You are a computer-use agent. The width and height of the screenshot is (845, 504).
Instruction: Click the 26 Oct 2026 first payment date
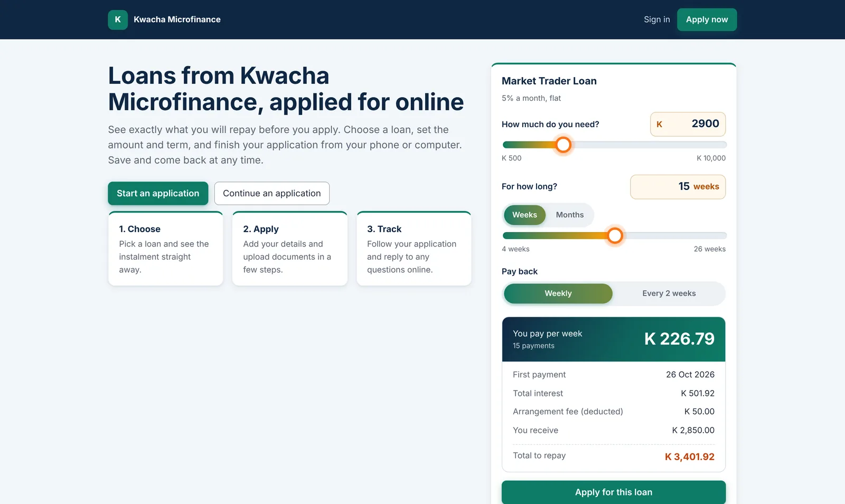click(690, 375)
